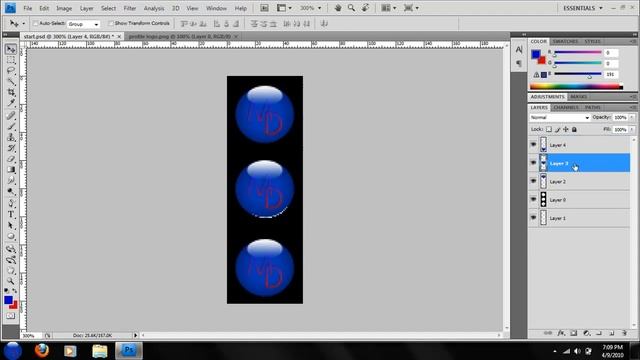Select the Gradient tool
Viewport: 640px width, 360px height.
[11, 169]
